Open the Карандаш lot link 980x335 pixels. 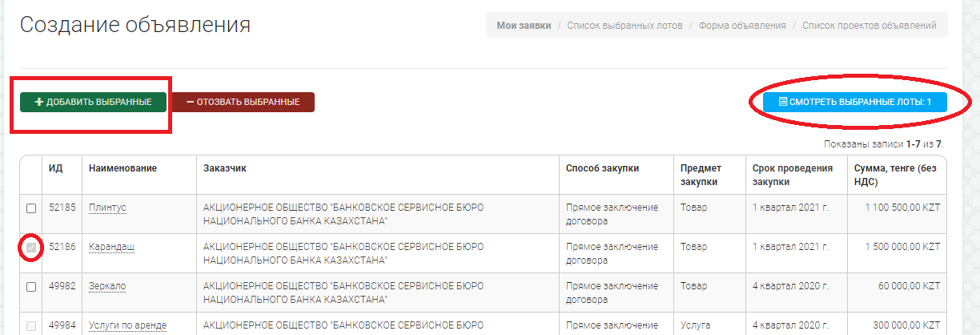[111, 247]
